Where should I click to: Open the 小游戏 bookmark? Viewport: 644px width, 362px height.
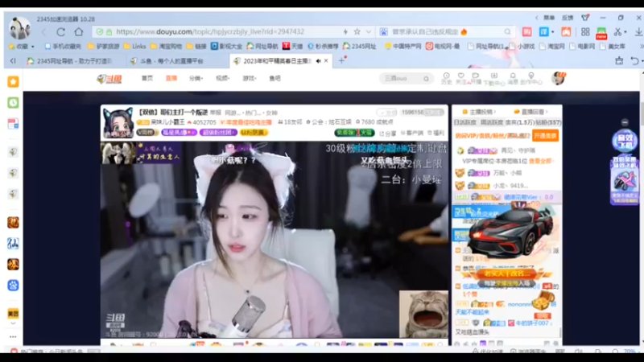[x=522, y=47]
